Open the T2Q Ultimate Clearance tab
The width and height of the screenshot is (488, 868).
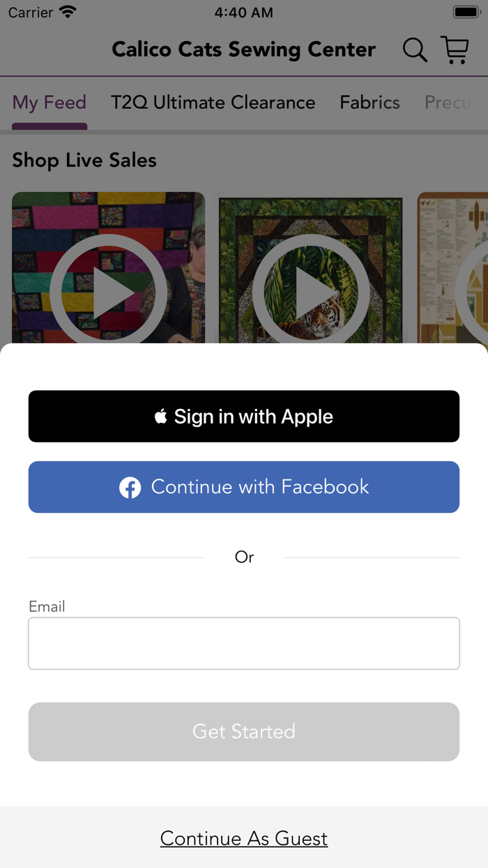coord(213,103)
